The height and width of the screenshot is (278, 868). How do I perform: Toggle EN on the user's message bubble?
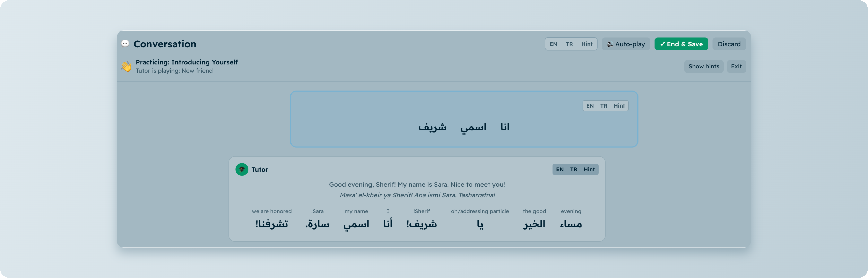pos(590,106)
